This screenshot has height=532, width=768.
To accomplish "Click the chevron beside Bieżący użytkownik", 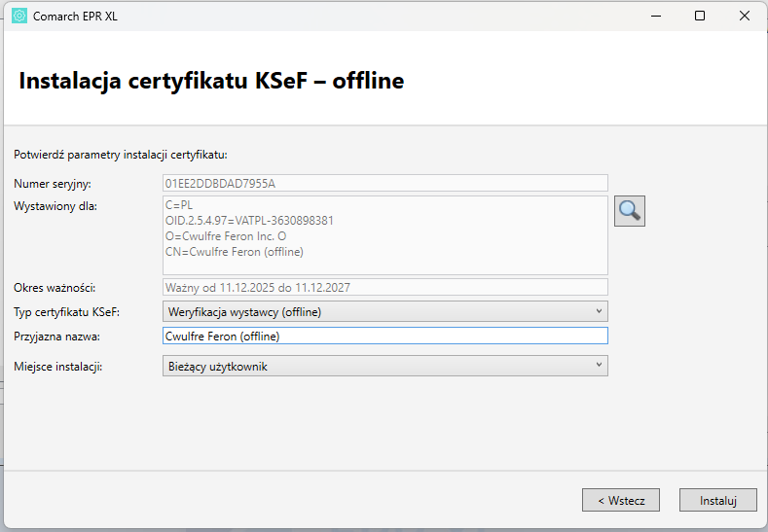I will click(598, 366).
